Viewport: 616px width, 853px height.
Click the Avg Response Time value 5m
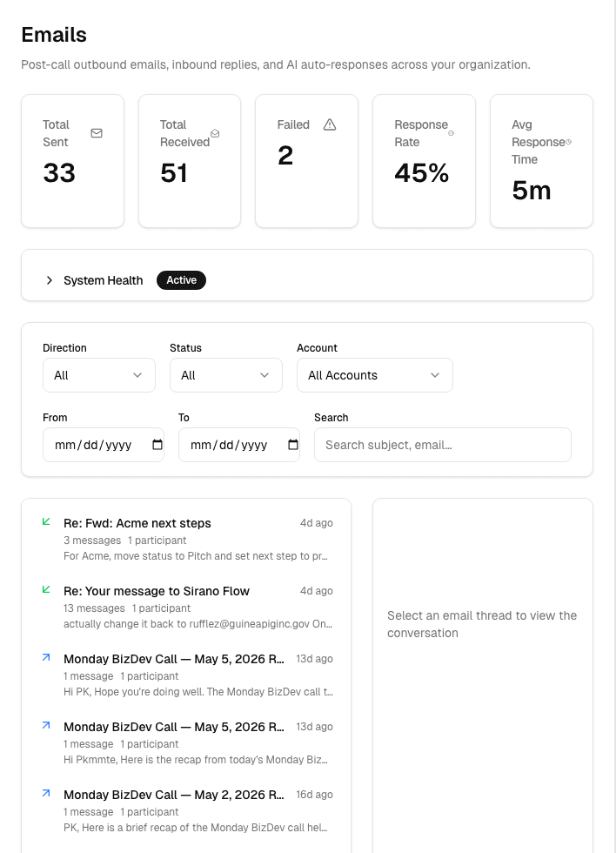[532, 191]
